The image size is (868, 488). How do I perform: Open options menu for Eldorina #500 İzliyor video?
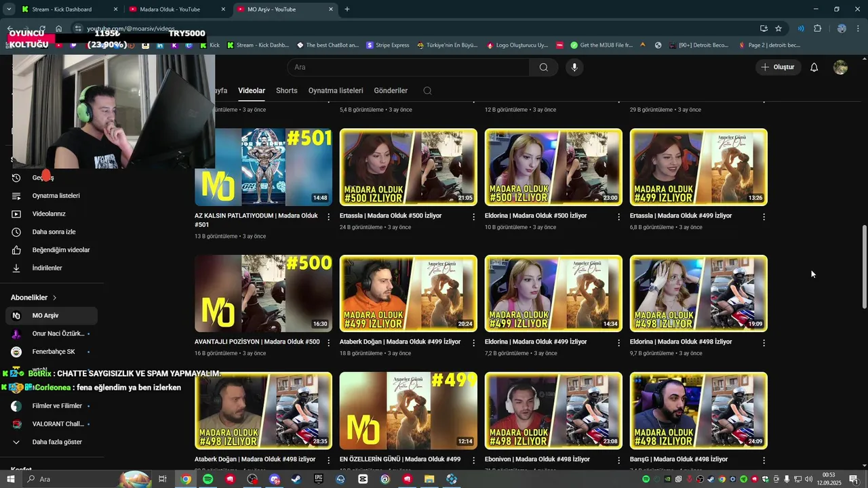point(618,217)
